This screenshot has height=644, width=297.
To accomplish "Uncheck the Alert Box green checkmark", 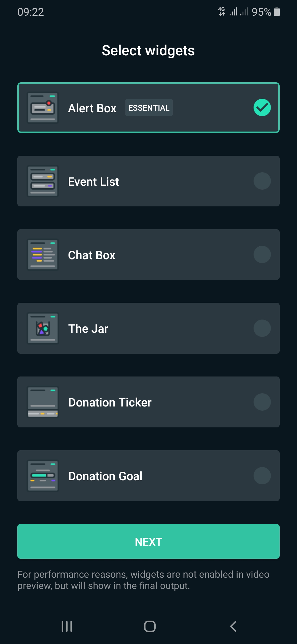I will [262, 108].
